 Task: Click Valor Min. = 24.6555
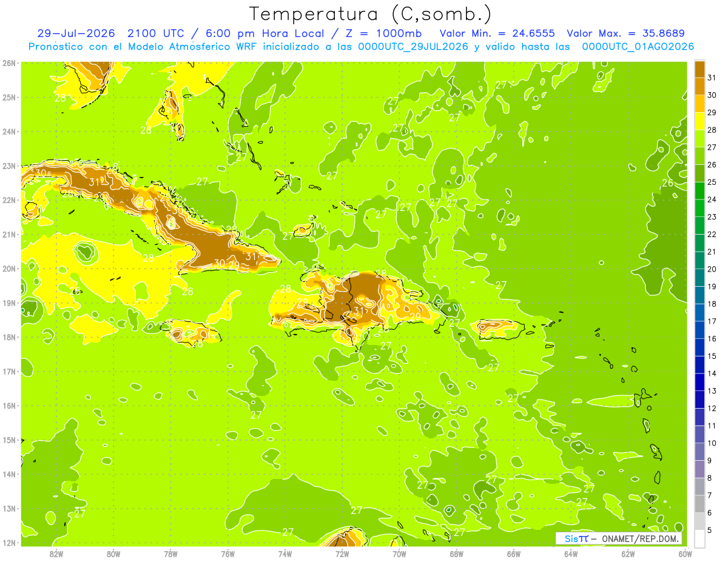(x=497, y=33)
